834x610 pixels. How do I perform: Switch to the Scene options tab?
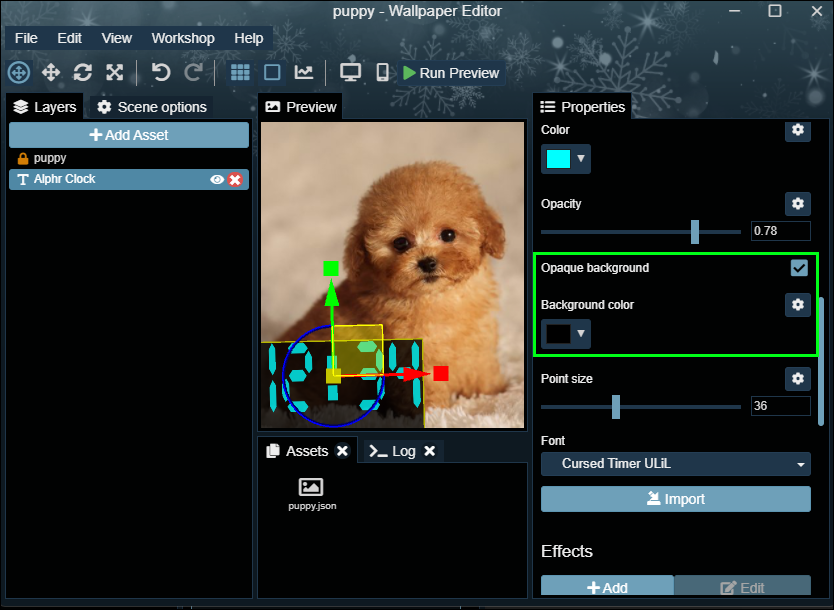click(152, 107)
